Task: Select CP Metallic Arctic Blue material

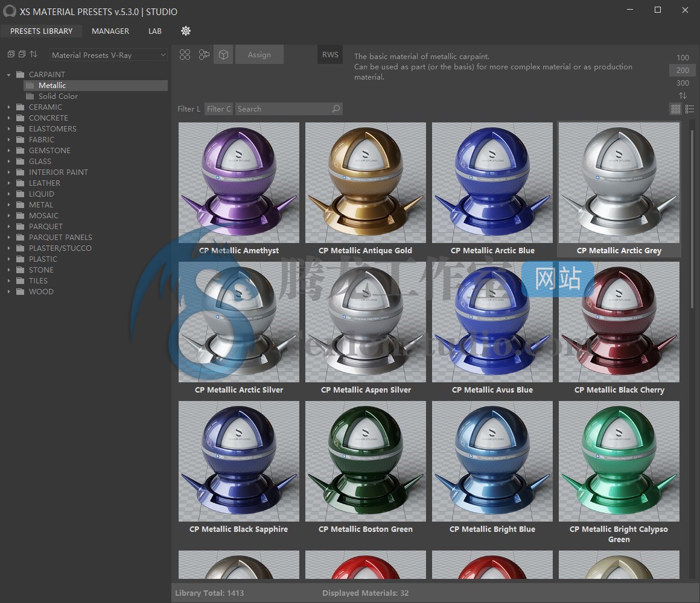Action: (x=492, y=183)
